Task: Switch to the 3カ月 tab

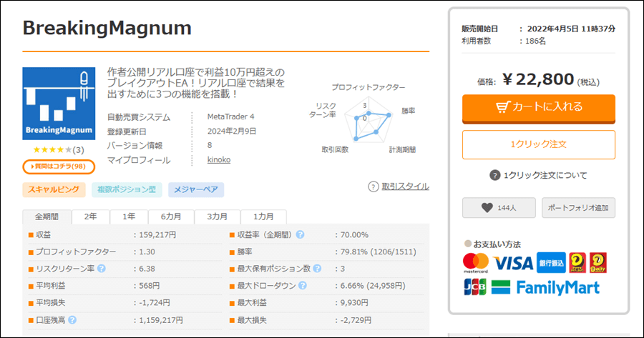Action: (x=218, y=217)
